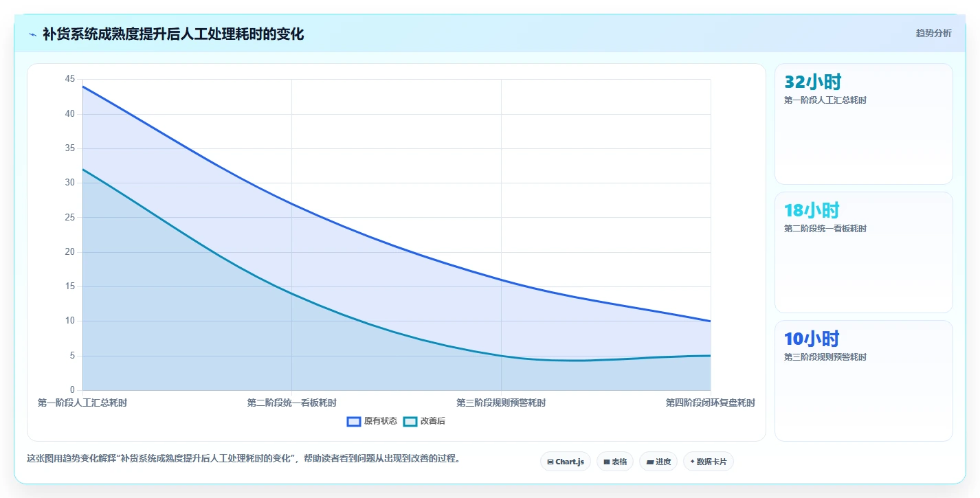Select the 表格 tag chip
This screenshot has width=980, height=498.
615,462
